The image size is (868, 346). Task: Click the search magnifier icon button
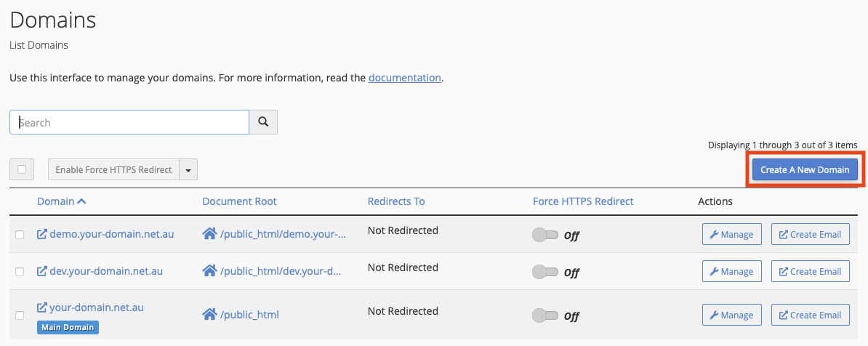coord(263,122)
